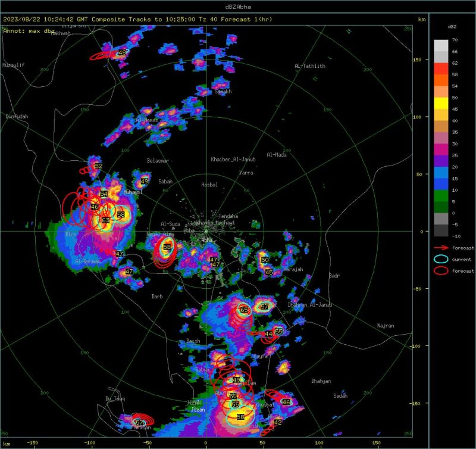This screenshot has height=449, width=476.
Task: Click the storm cell marker labeled 42
Action: pos(277,422)
